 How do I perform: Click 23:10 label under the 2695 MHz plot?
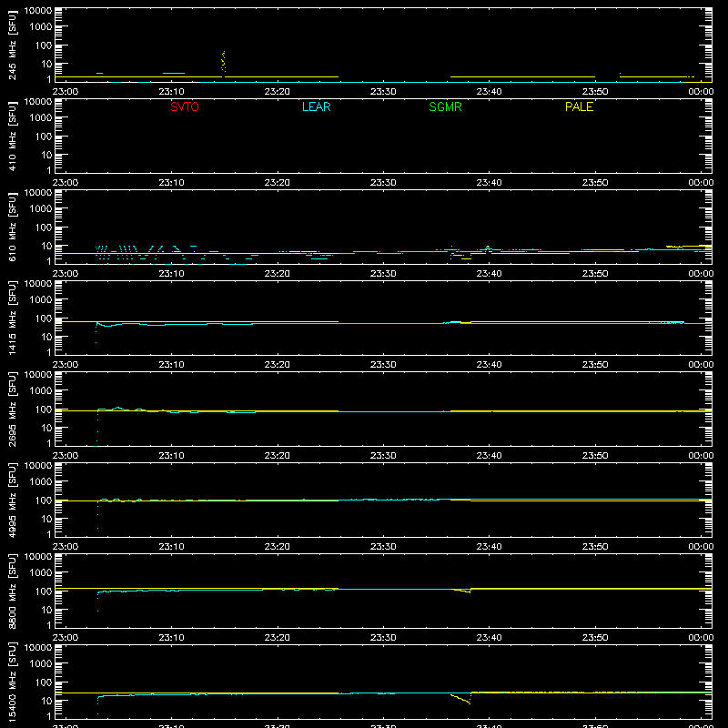tap(171, 456)
